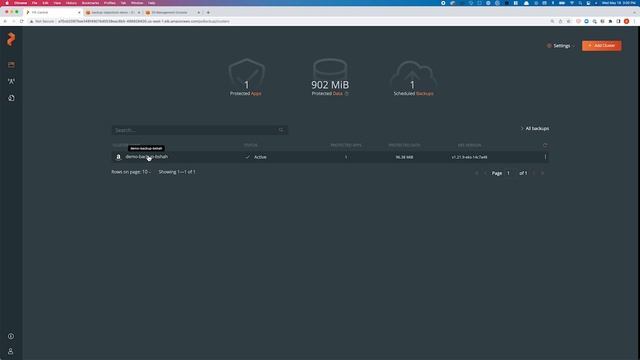Expand All backups link
Screen dimensions: 640x360
[535, 129]
